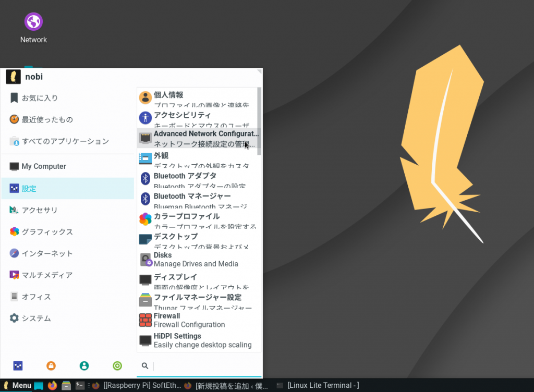Image resolution: width=534 pixels, height=392 pixels.
Task: Open the お気に入り favorites category
Action: pos(68,98)
